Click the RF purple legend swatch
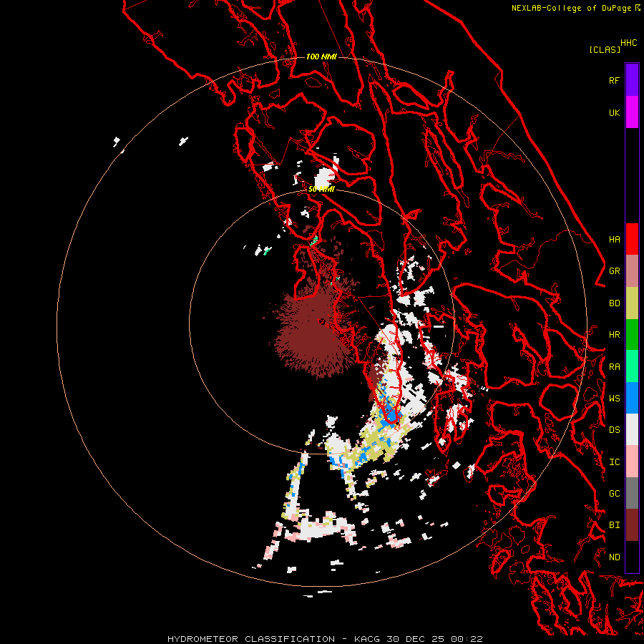Image resolution: width=644 pixels, height=644 pixels. pyautogui.click(x=632, y=80)
